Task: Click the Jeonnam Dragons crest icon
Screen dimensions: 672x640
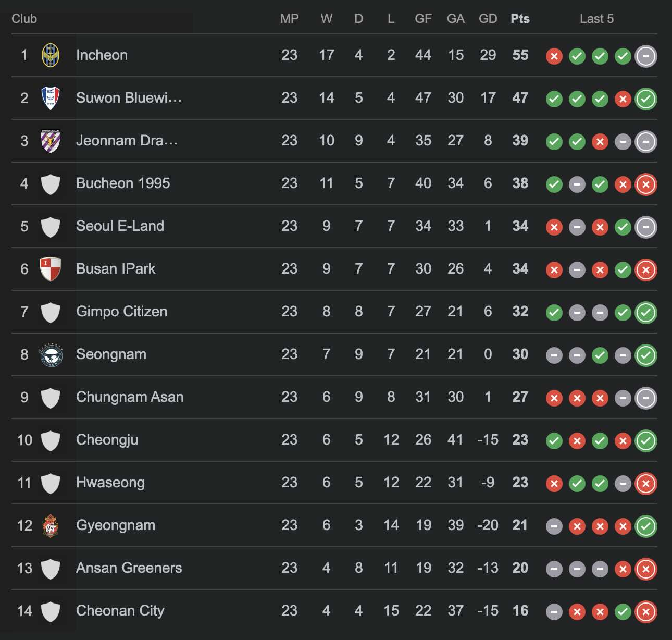Action: pos(51,141)
